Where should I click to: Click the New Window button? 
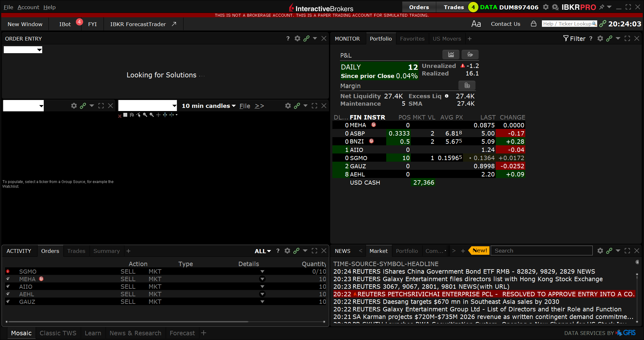(25, 24)
